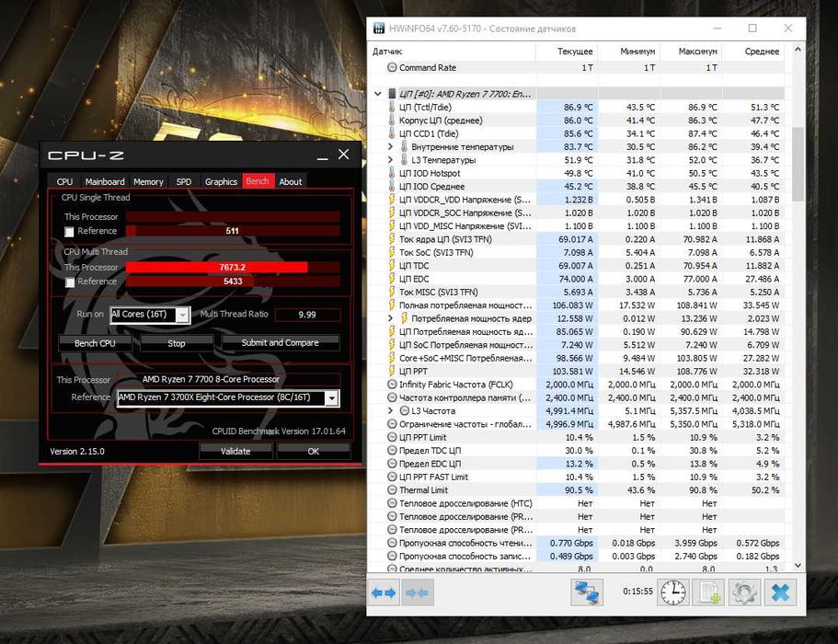Enable the Multi Thread Reference checkbox in CPU-Z
Image resolution: width=838 pixels, height=644 pixels.
click(69, 282)
